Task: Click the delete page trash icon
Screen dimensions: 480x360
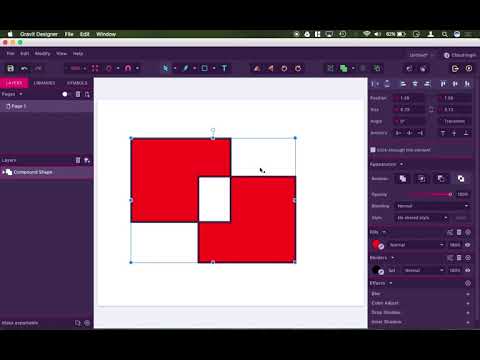Action: coord(78,94)
